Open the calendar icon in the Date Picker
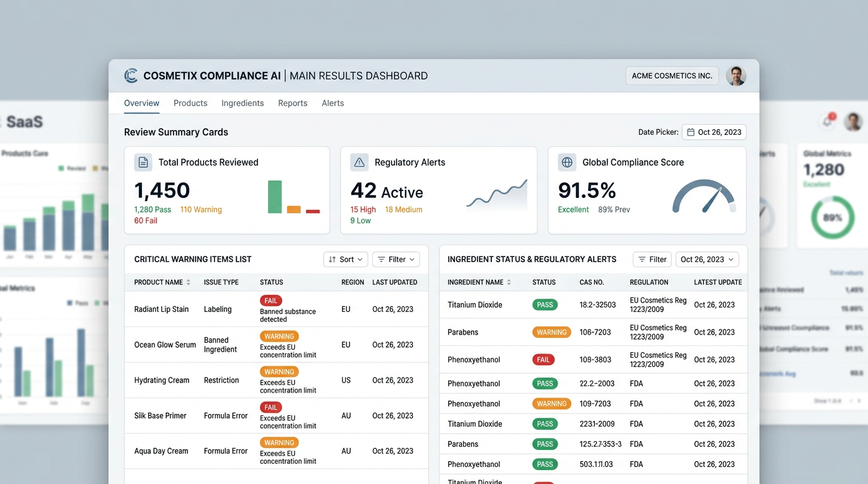This screenshot has width=868, height=484. (x=693, y=132)
